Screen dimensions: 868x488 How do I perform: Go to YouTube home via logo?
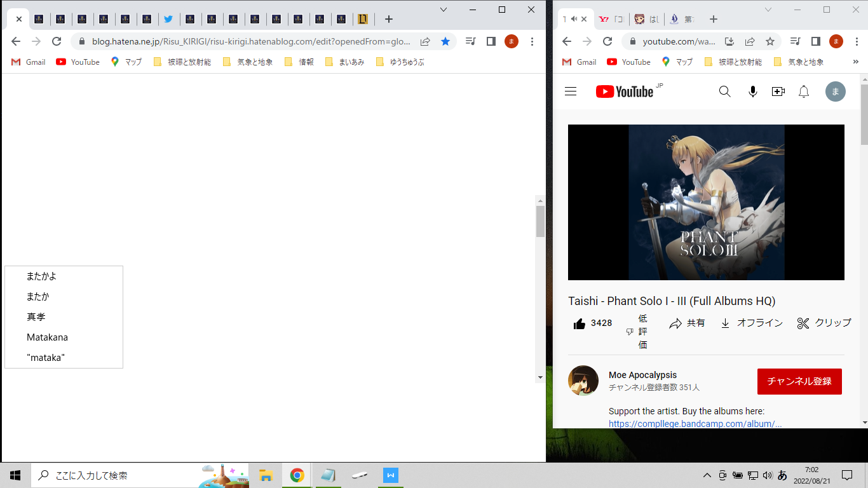coord(625,91)
